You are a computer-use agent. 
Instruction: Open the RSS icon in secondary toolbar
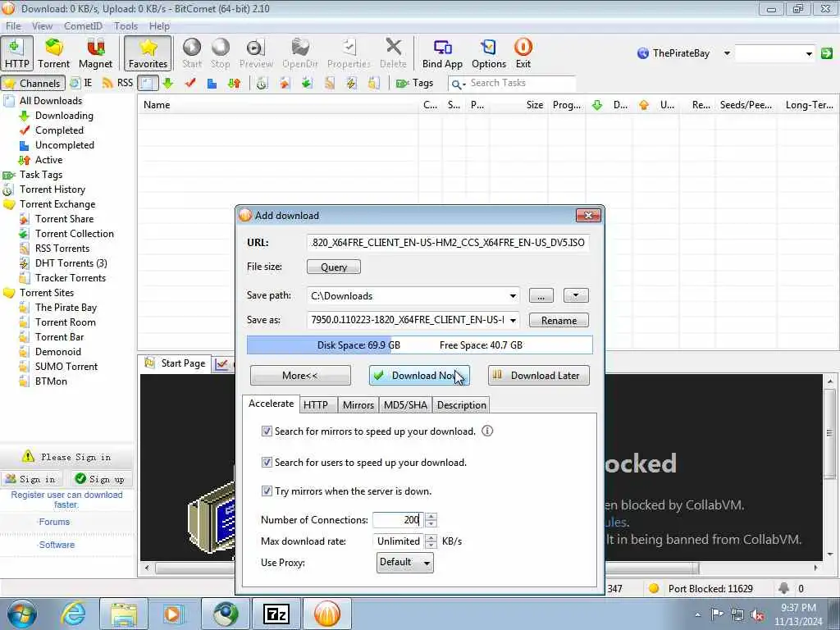118,83
